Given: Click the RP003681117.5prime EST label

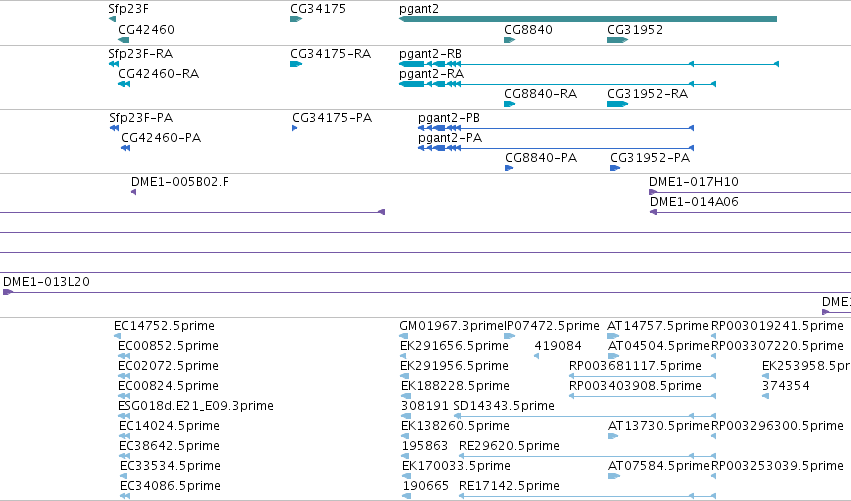Looking at the screenshot, I should coord(635,366).
